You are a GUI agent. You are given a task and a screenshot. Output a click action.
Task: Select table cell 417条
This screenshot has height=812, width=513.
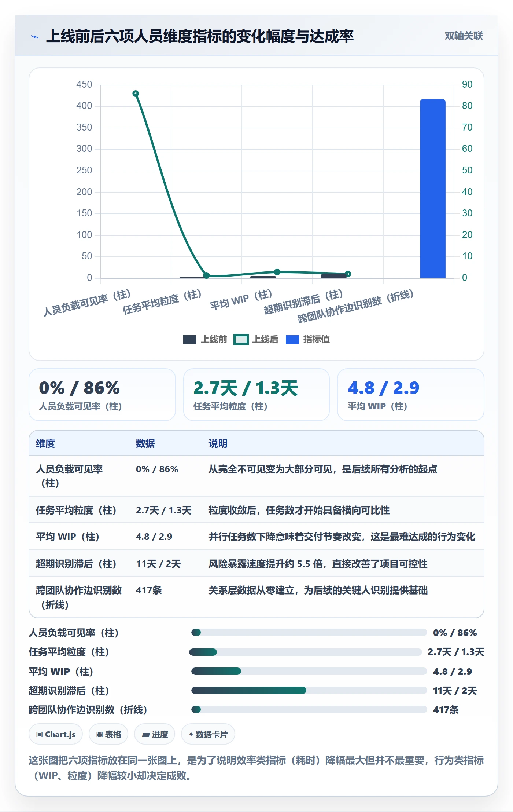[x=149, y=590]
